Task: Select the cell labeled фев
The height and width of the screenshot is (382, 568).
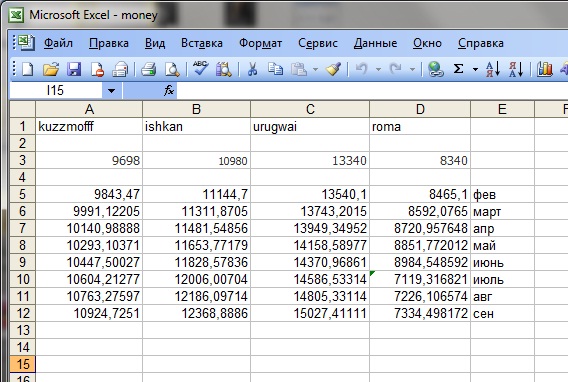Action: coord(502,194)
